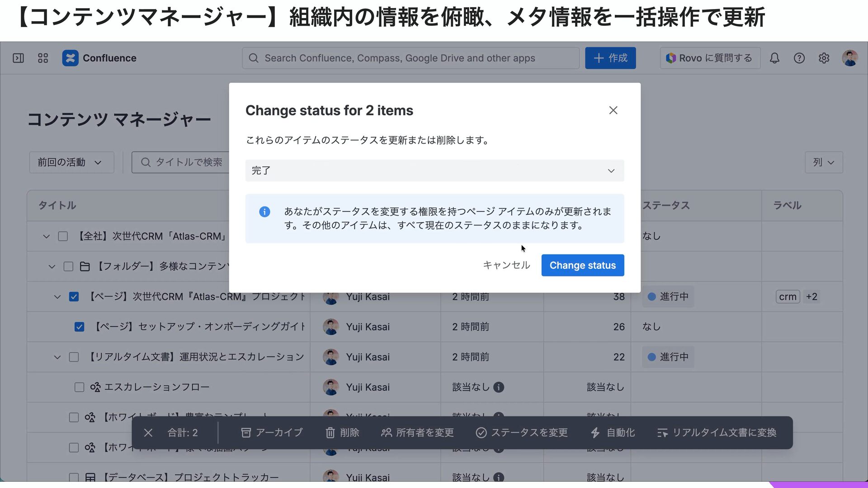Open the settings gear icon
Viewport: 868px width, 488px height.
click(x=824, y=58)
